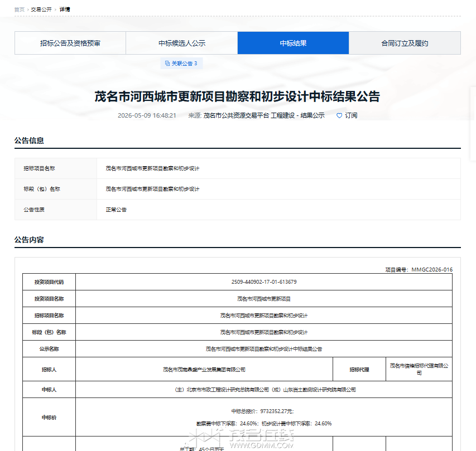Click the 招标人 label cell
The width and height of the screenshot is (476, 451).
coord(49,370)
